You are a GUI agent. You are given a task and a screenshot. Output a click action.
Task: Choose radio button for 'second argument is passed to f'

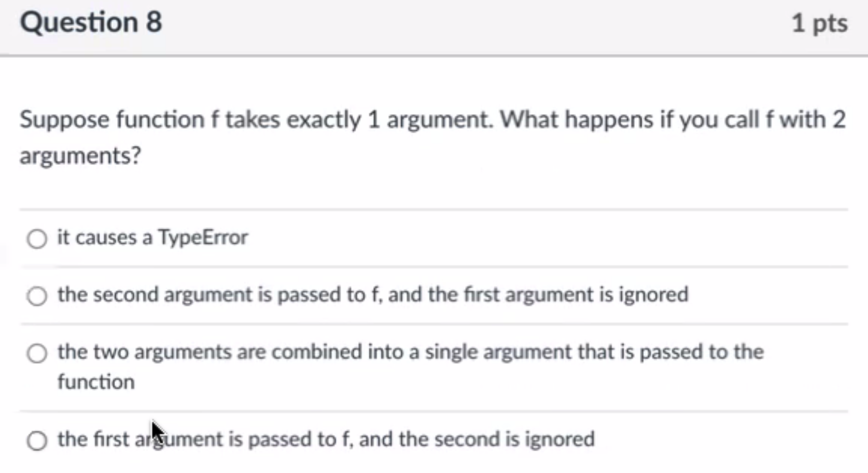click(x=37, y=296)
